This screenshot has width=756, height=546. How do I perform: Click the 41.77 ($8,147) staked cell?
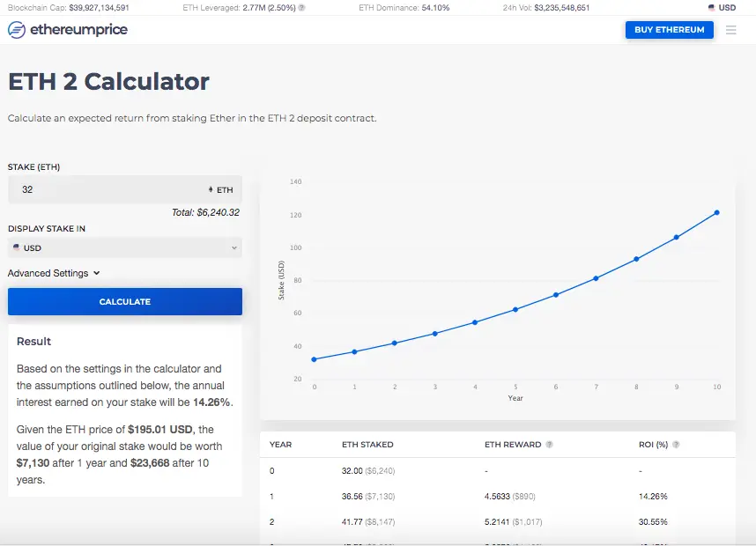(x=368, y=522)
